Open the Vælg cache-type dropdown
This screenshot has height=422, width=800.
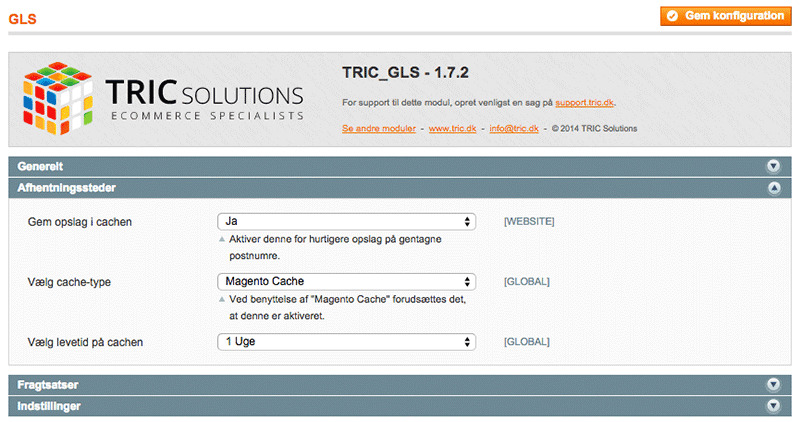coord(346,282)
